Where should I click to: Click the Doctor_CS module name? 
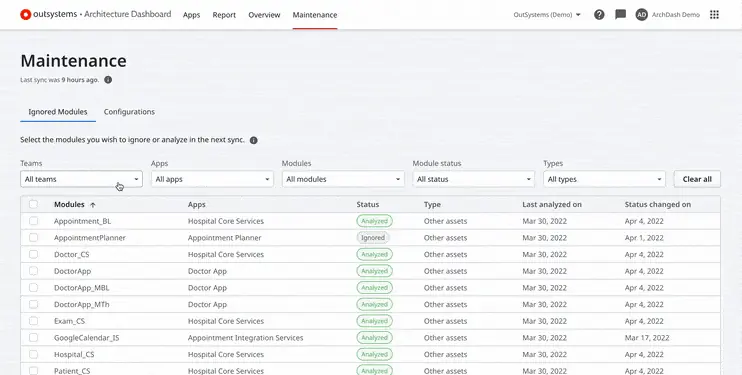coord(71,254)
